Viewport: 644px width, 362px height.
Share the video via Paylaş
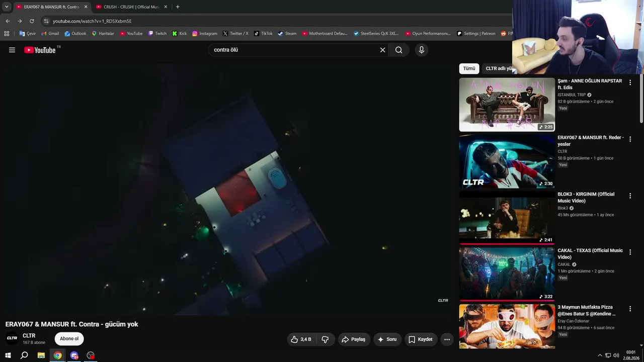[x=354, y=339]
